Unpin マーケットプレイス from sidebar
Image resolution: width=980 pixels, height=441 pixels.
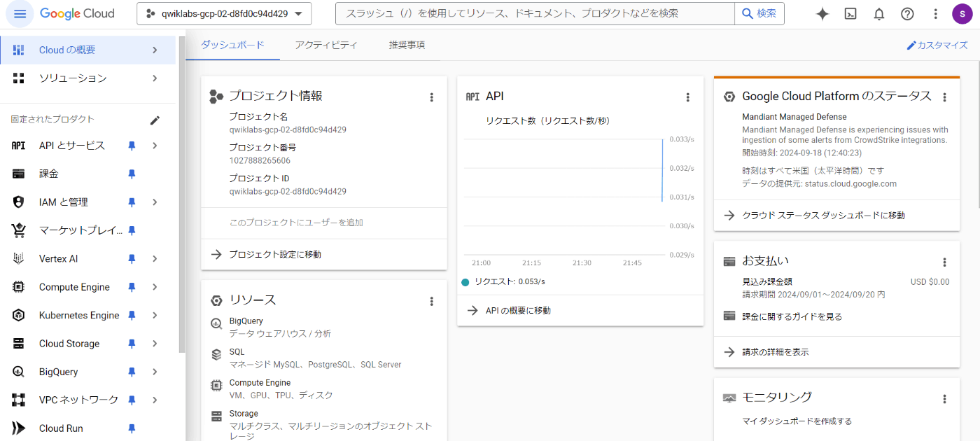coord(131,230)
